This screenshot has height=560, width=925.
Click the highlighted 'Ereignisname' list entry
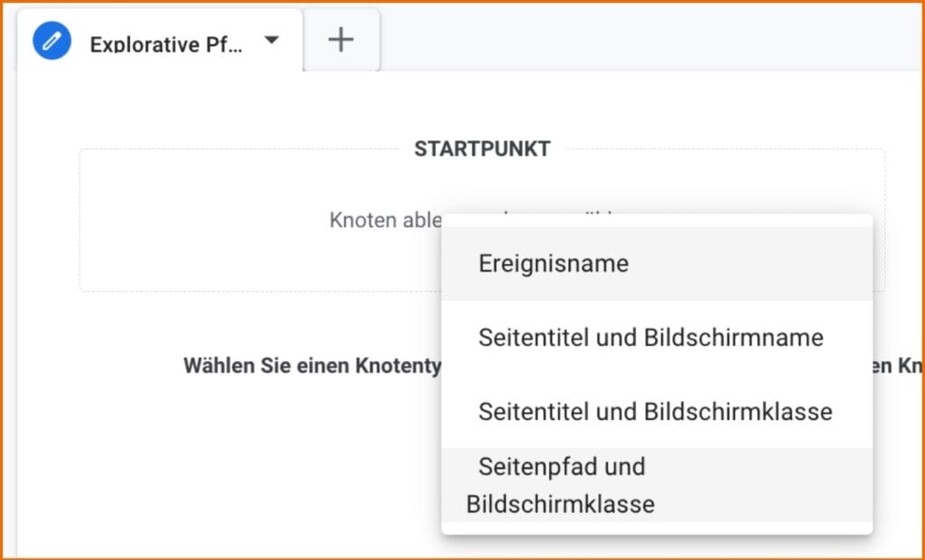(552, 263)
